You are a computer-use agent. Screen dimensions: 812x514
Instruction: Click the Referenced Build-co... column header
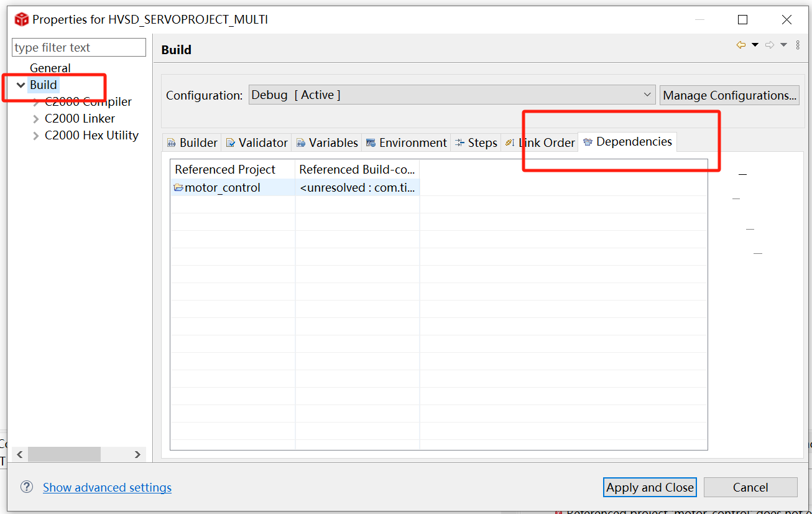coord(358,169)
